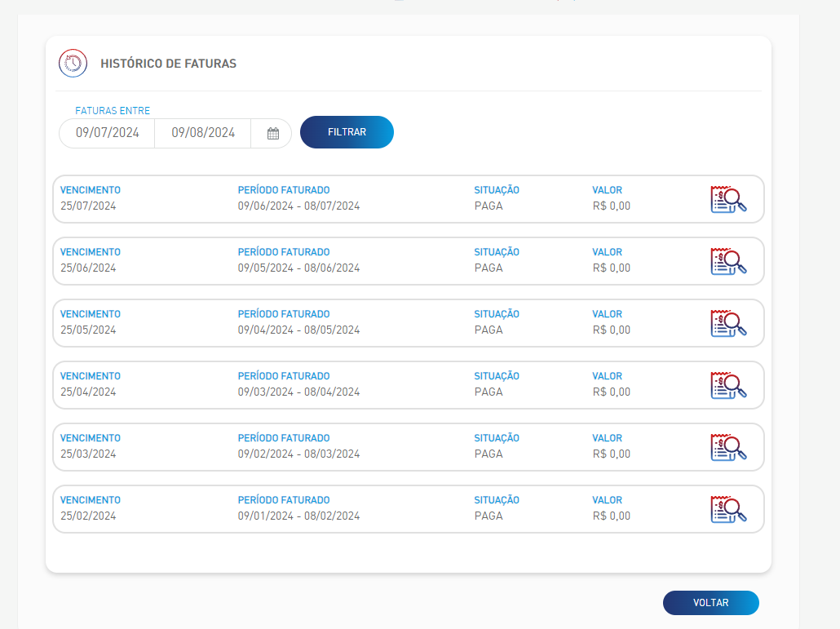Screen dimensions: 840x629
Task: Edit the end date field 09/08/2024
Action: click(203, 133)
